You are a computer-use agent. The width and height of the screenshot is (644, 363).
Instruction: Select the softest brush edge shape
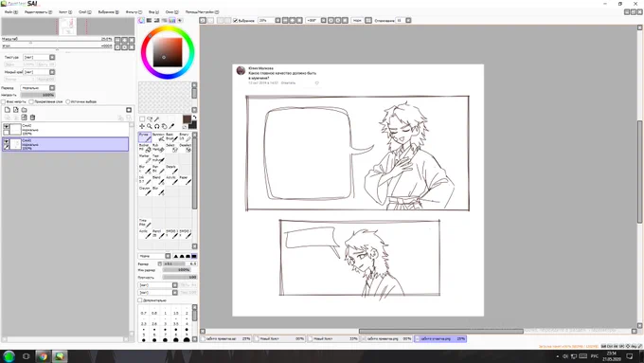click(176, 256)
